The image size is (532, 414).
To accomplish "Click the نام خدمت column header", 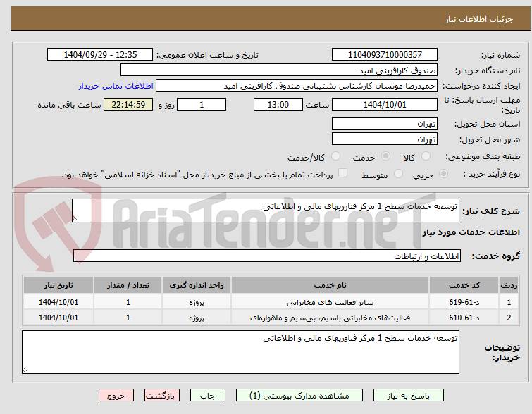I will coord(330,285).
